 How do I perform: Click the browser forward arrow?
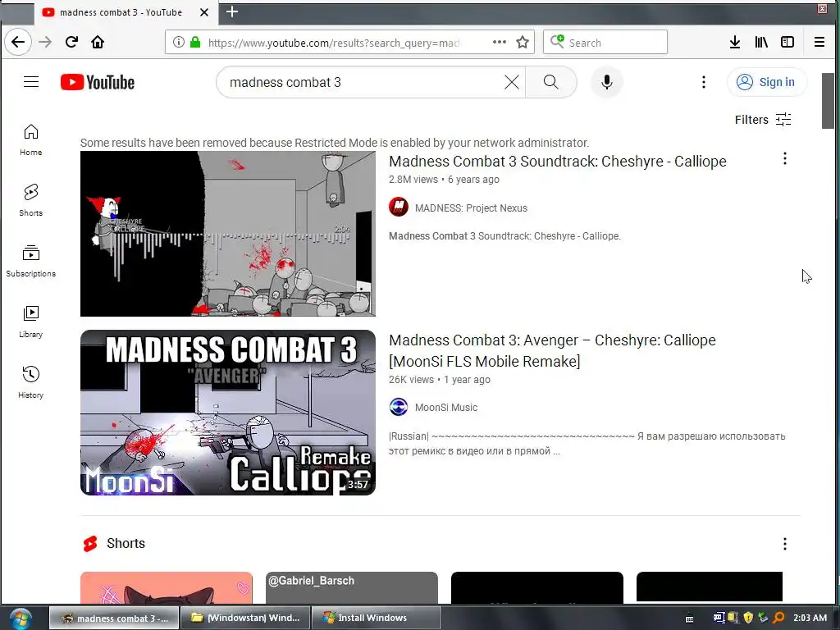click(46, 42)
